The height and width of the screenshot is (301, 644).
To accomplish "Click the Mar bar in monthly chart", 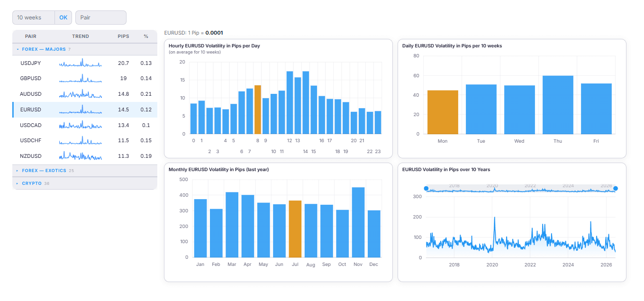I will [232, 225].
